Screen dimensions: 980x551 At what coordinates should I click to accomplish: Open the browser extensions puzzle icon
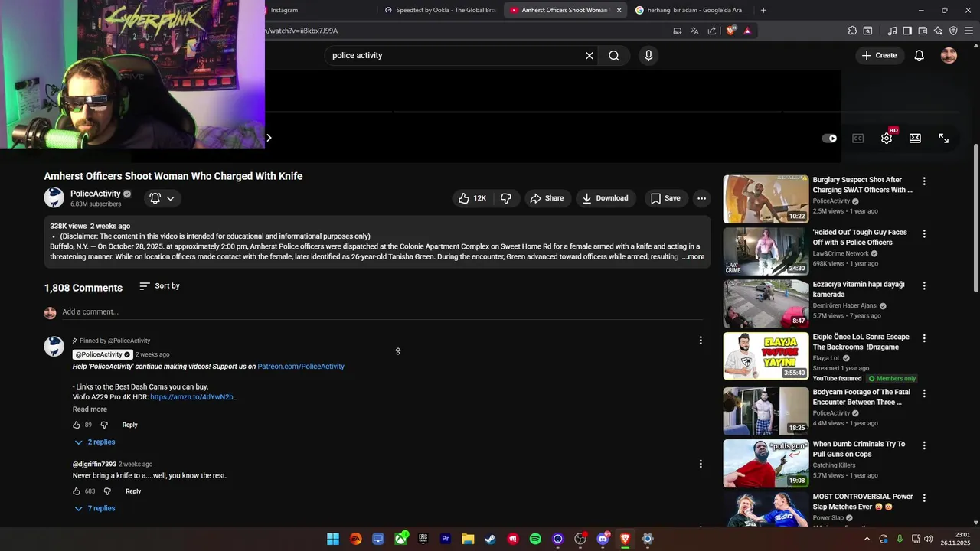pyautogui.click(x=852, y=31)
